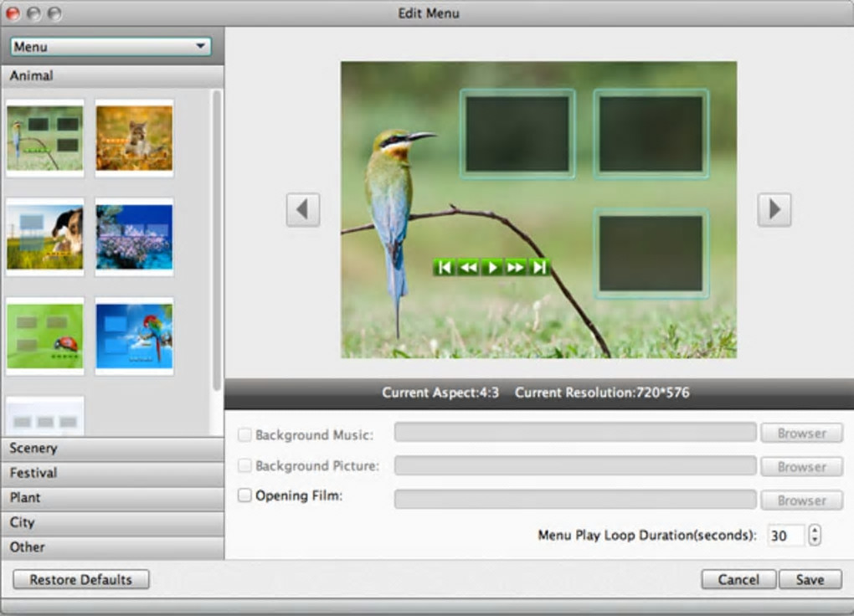Click the bottom-right video placeholder frame

click(651, 254)
